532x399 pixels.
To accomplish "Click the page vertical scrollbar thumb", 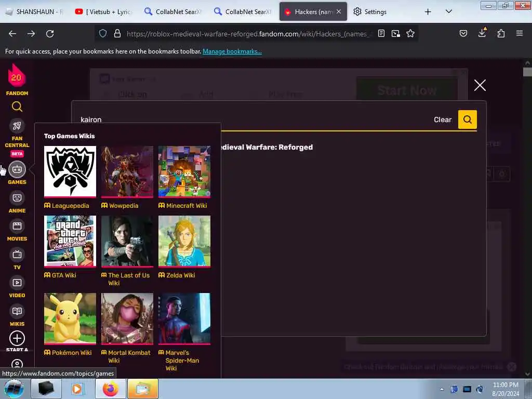I will coord(527,72).
